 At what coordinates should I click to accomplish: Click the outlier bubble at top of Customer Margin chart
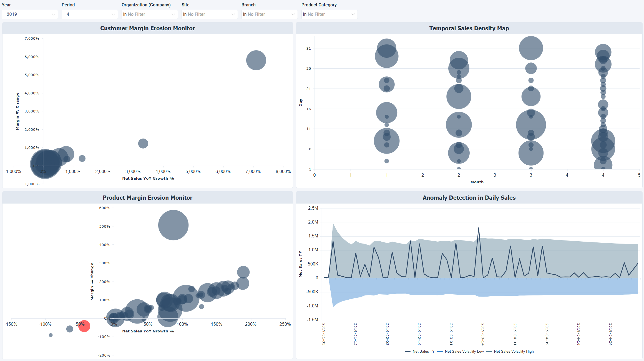[x=256, y=60]
